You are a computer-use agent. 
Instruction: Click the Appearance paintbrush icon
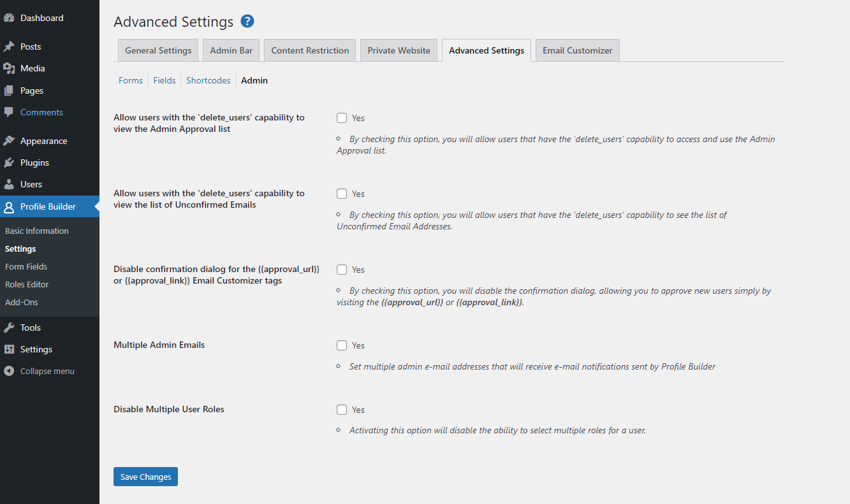point(9,141)
